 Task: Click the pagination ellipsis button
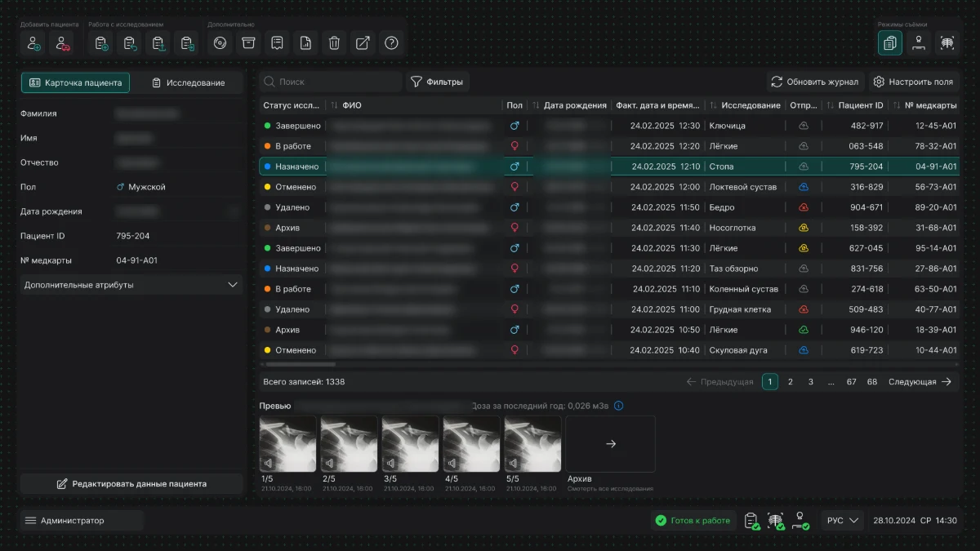831,382
